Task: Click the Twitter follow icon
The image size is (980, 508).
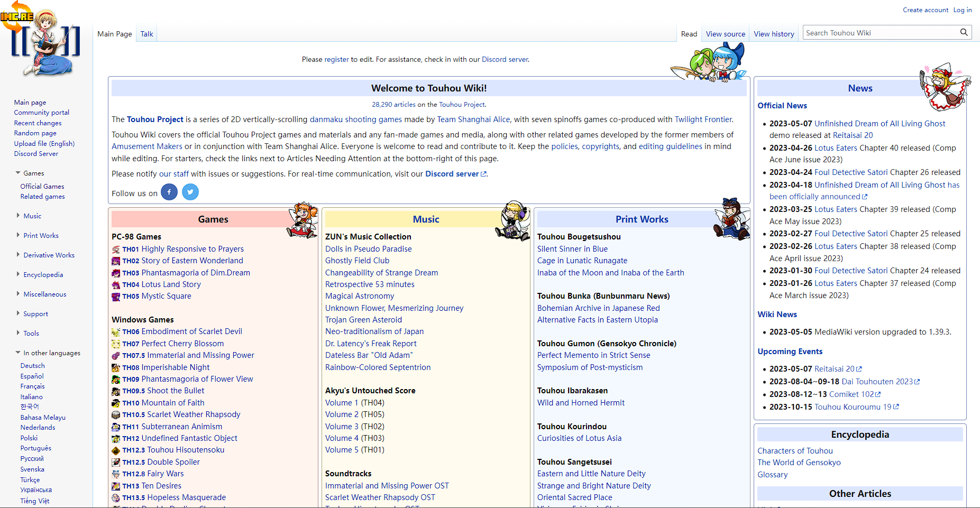Action: pyautogui.click(x=190, y=192)
